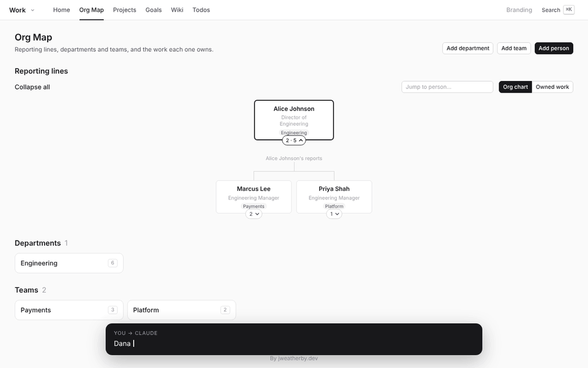Switch to the Goals tab
Image resolution: width=588 pixels, height=368 pixels.
pos(153,10)
